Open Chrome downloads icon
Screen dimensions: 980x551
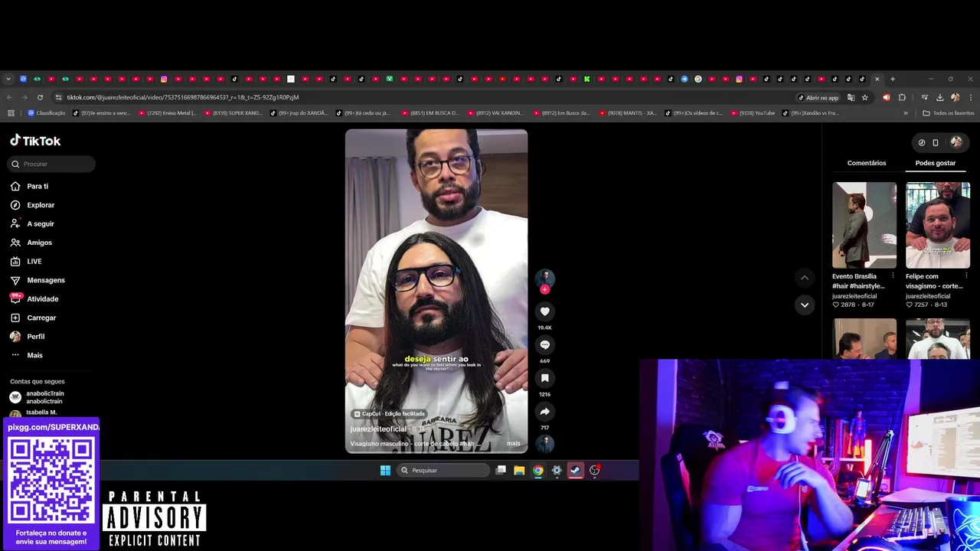[x=939, y=97]
